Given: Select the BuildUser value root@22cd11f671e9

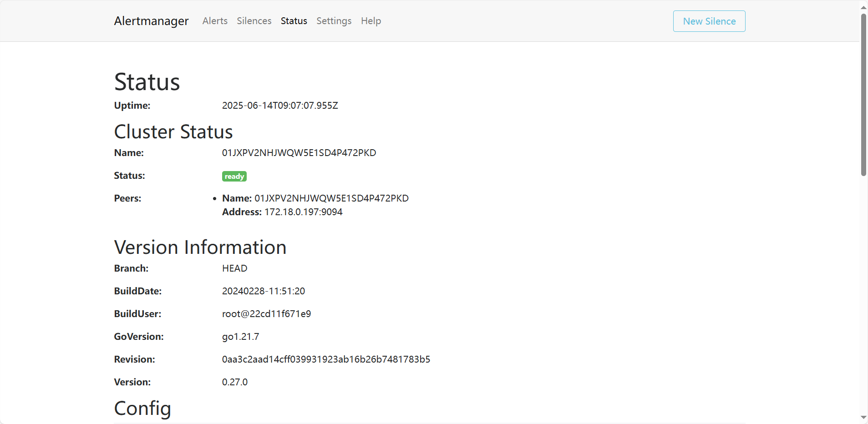Looking at the screenshot, I should (x=266, y=313).
